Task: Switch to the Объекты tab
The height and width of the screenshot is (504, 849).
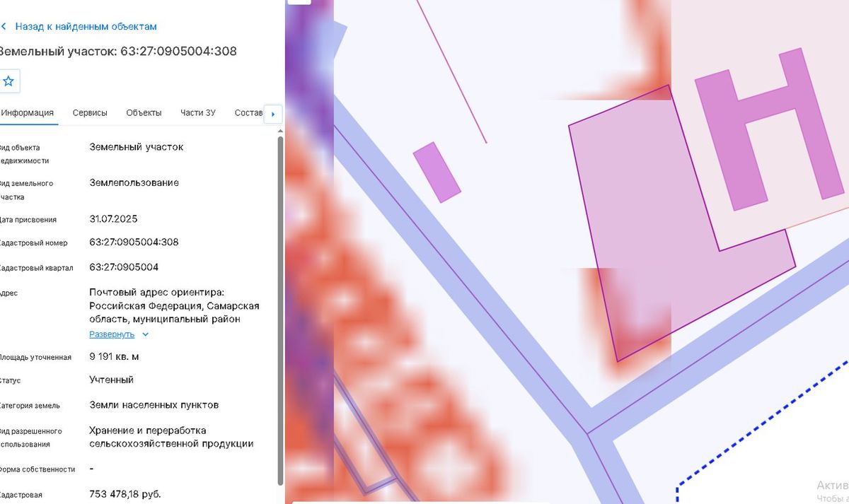Action: 144,113
